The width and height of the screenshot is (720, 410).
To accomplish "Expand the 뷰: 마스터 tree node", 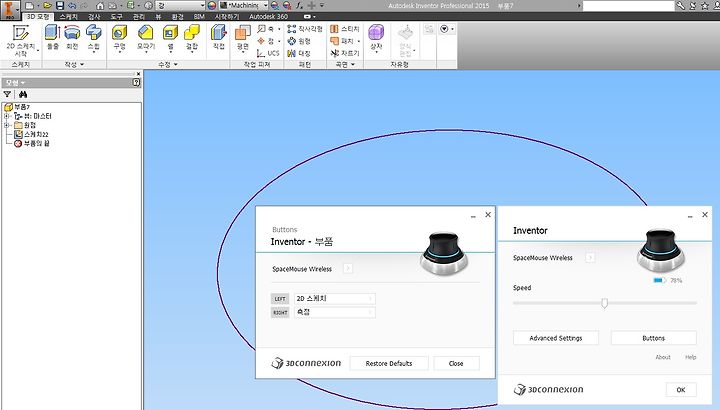I will [6, 116].
